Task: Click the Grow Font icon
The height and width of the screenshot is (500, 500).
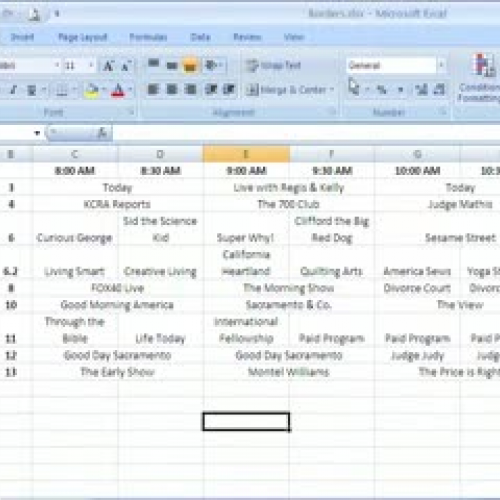Action: coord(108,66)
